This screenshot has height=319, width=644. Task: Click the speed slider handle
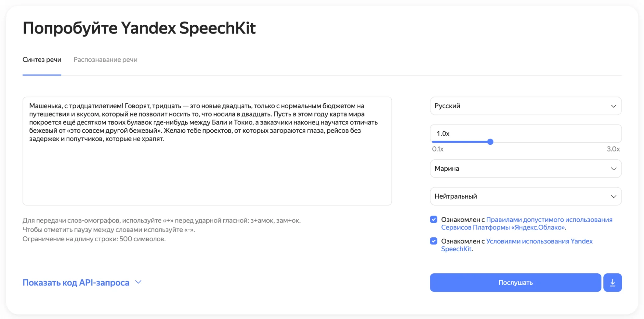[x=490, y=142]
